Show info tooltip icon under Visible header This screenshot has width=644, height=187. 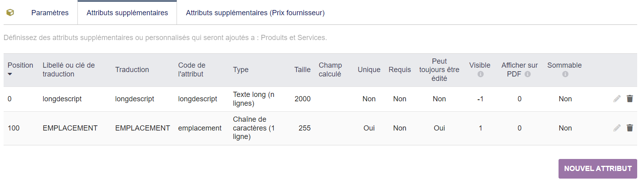pyautogui.click(x=480, y=74)
